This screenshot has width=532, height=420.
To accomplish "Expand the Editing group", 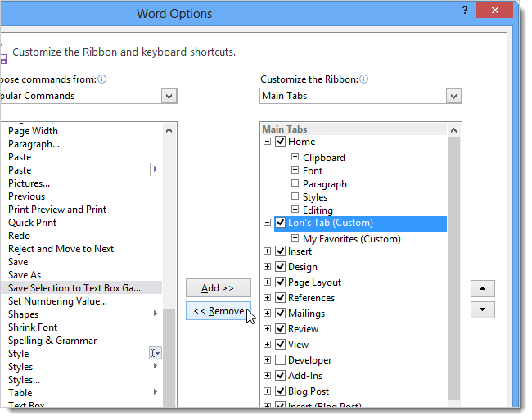I will [x=295, y=209].
